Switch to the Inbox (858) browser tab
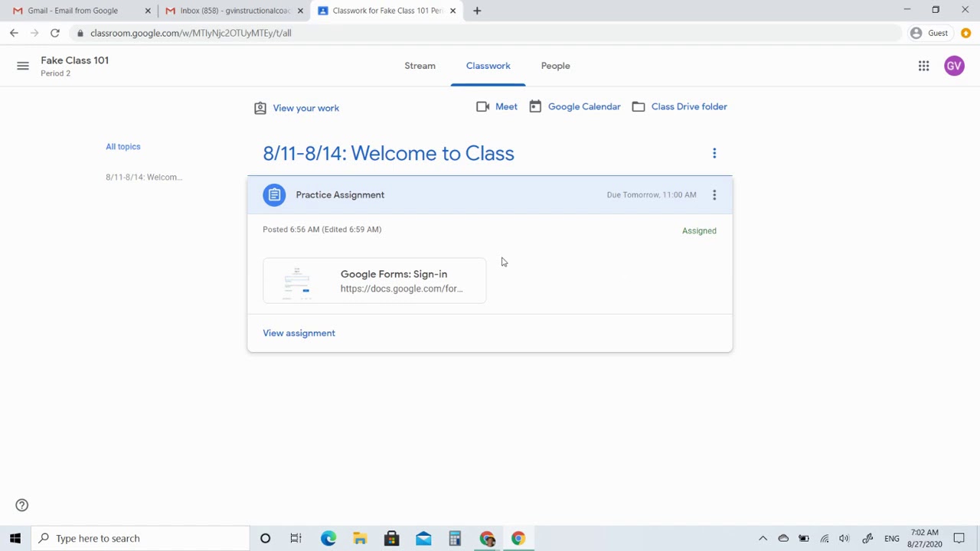Screen dimensions: 980x551 click(x=234, y=11)
